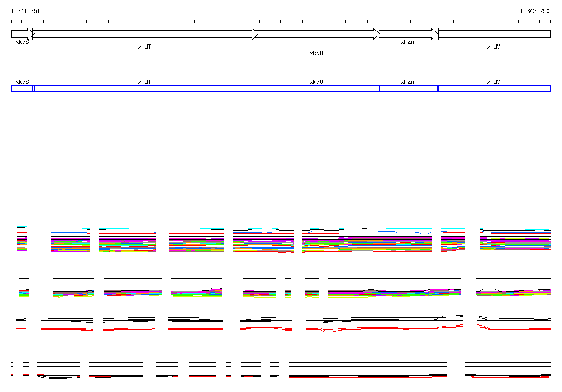
Task: Click the xkzA label under the arrow track
Action: click(407, 42)
